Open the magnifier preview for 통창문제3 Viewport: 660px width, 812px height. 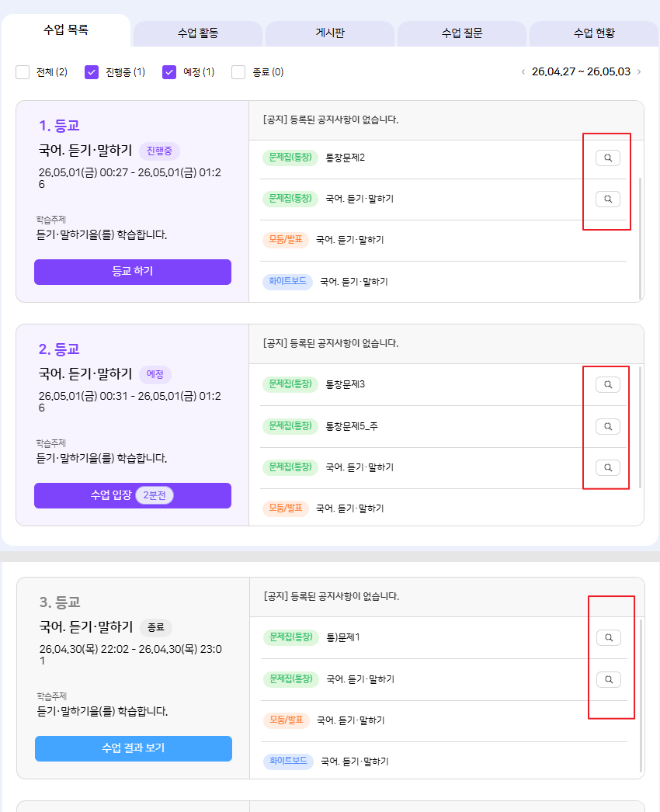[x=608, y=385]
